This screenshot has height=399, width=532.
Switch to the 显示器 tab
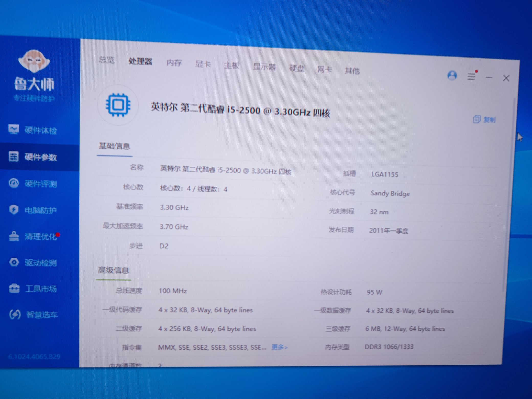point(264,67)
